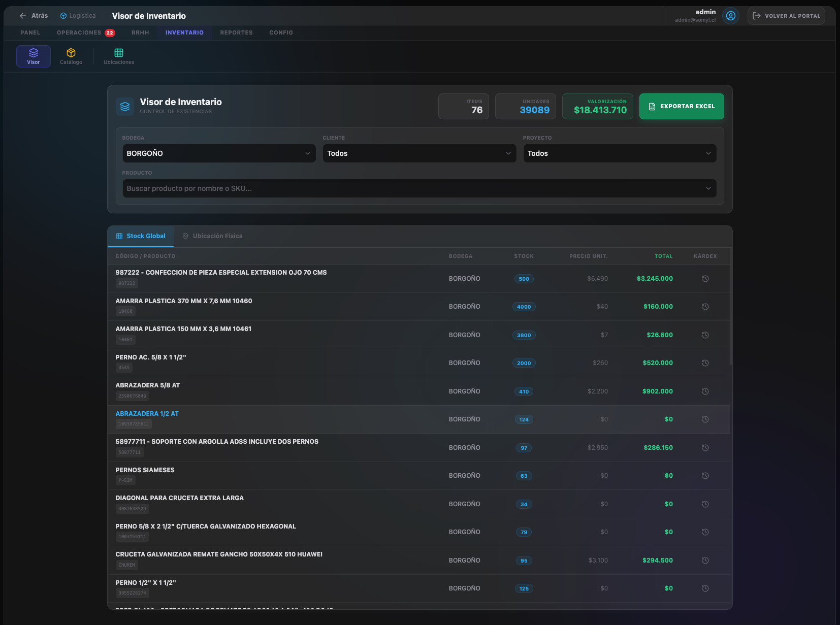
Task: Open kárdex history for CRUCETA GALVANIZADA REMATE
Action: point(705,561)
